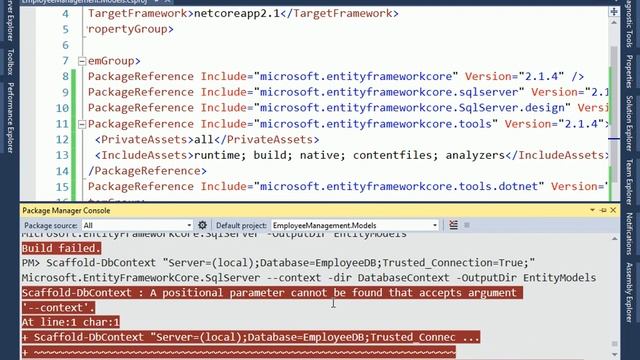Click the console scroll-up arrow

(x=615, y=238)
